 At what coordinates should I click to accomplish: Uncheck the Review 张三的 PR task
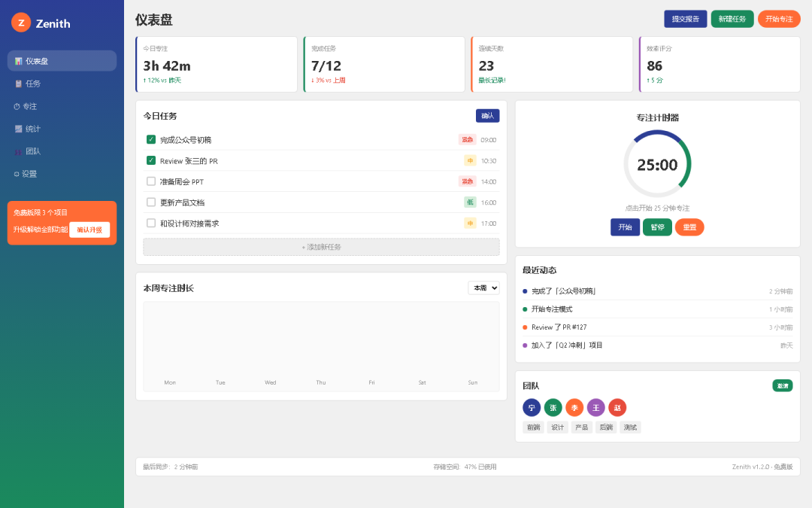(x=151, y=160)
